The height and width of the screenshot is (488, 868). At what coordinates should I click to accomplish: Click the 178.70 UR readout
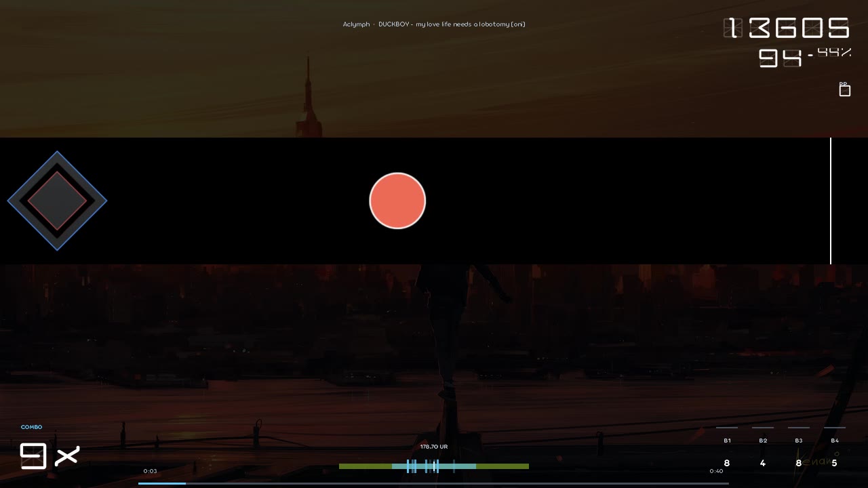pyautogui.click(x=434, y=447)
